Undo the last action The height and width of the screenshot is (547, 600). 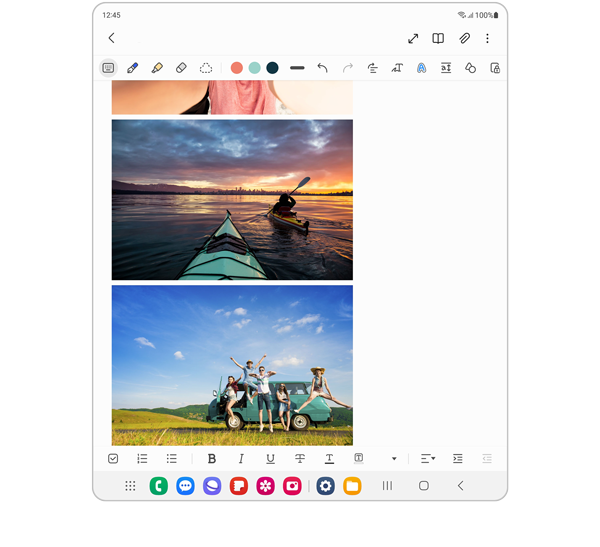click(322, 68)
